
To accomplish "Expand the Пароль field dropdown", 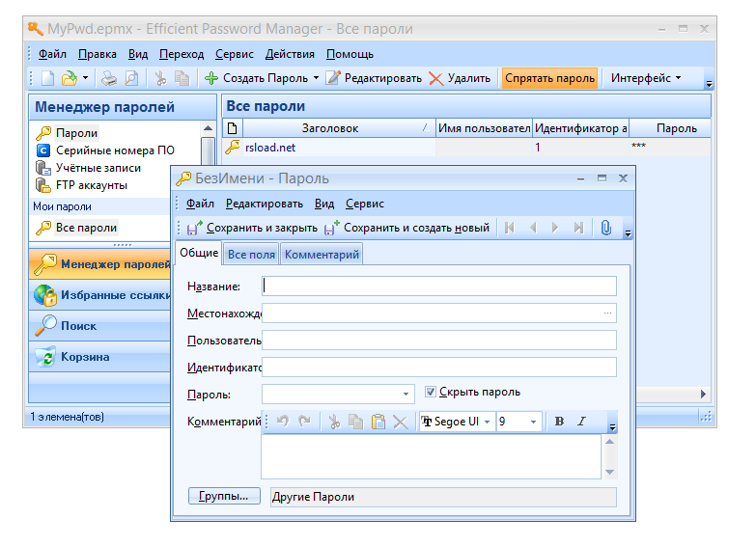I will tap(406, 395).
